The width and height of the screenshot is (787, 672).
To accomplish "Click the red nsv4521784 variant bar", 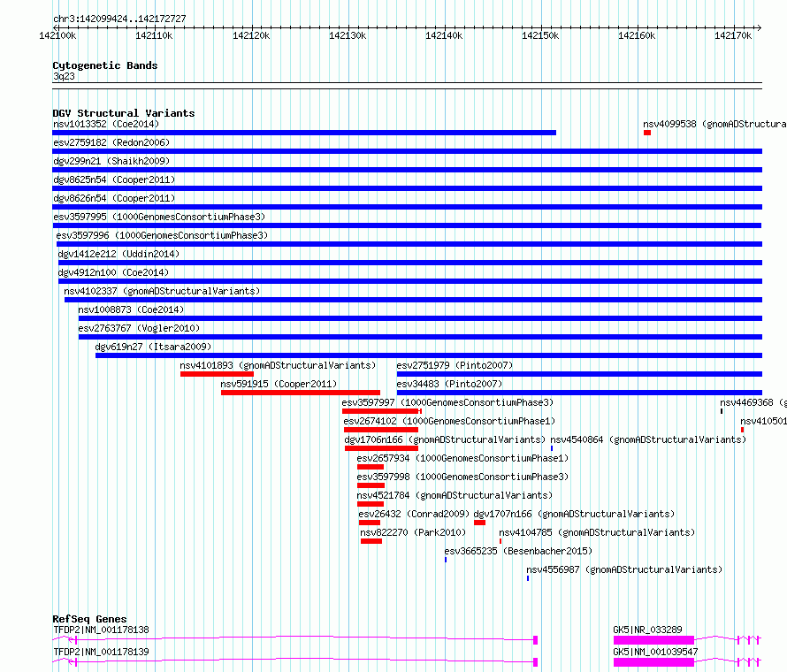I will (371, 504).
